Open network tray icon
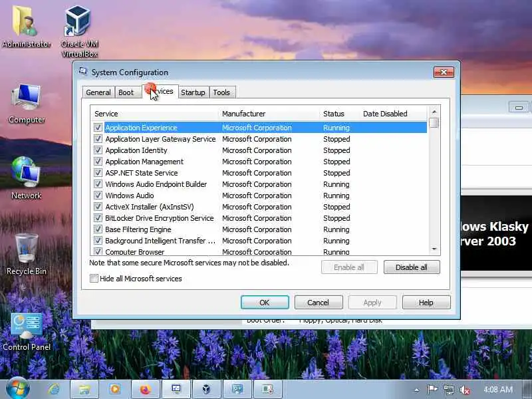This screenshot has width=532, height=399. tap(448, 390)
